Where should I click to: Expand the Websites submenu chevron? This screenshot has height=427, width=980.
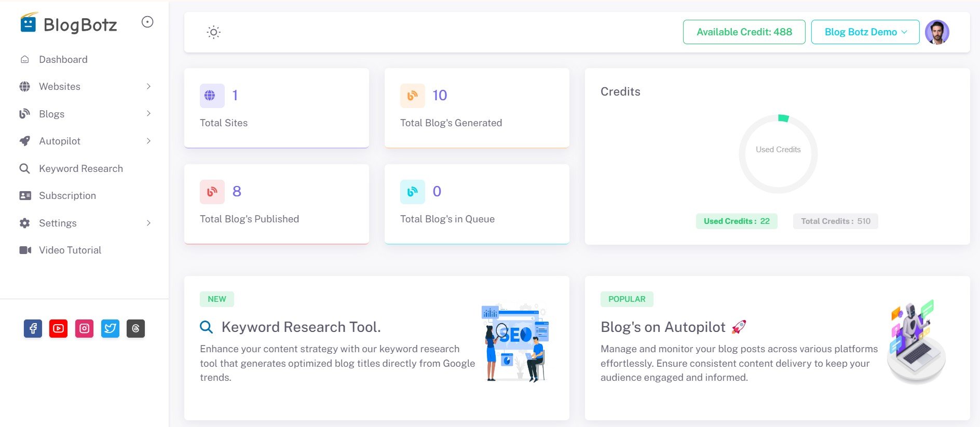click(x=148, y=86)
